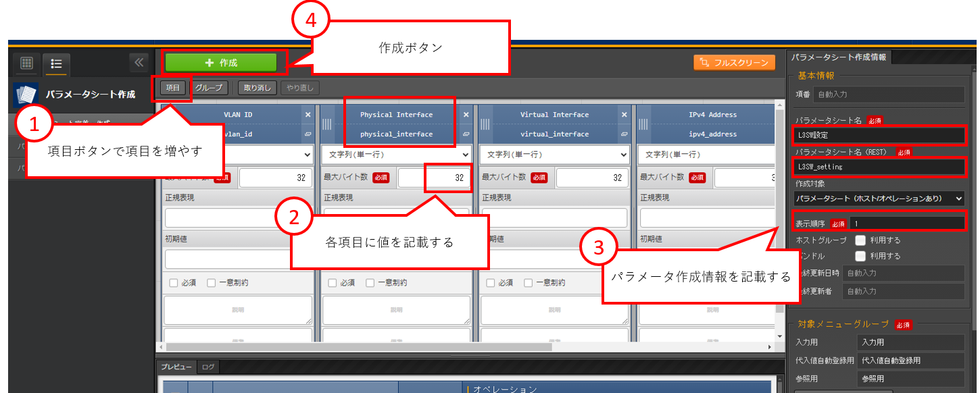Click the 入力用 menu group field
Image resolution: width=980 pixels, height=393 pixels.
click(910, 342)
